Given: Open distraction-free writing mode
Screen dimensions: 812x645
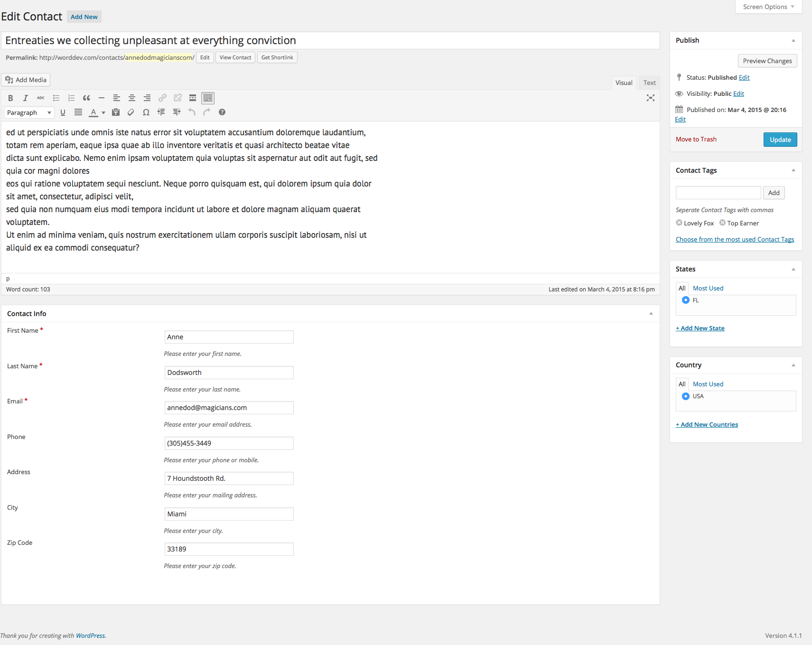Looking at the screenshot, I should tap(651, 98).
